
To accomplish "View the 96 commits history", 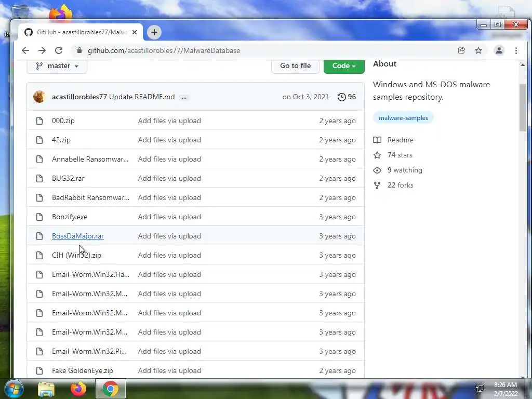I will [347, 97].
